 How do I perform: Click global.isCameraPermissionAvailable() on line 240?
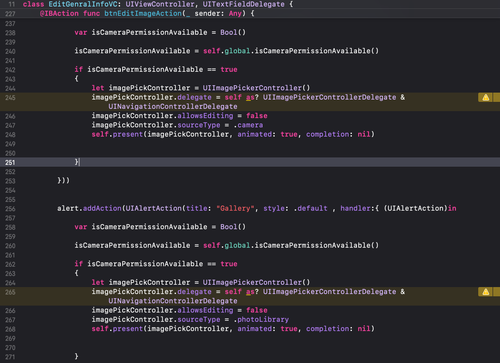pyautogui.click(x=302, y=51)
